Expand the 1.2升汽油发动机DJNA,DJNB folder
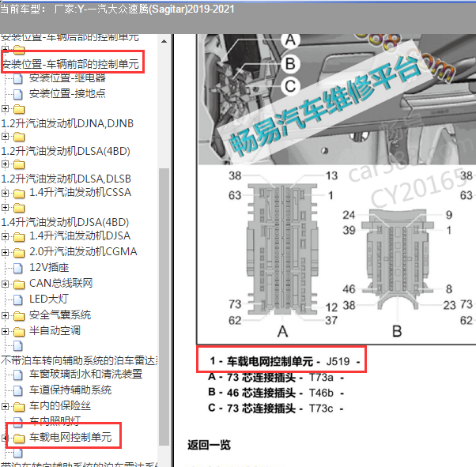Screen dimensions: 476x467 tap(5, 108)
